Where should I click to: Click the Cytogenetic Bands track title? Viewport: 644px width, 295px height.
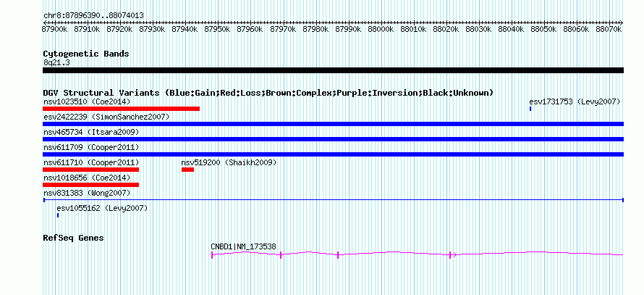point(86,54)
